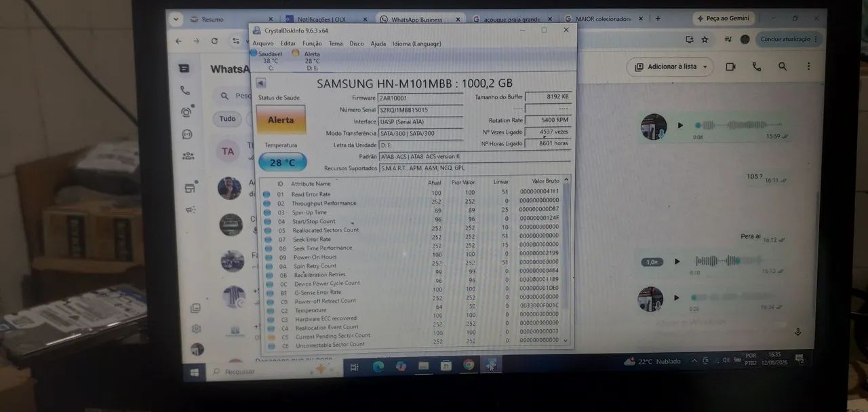Viewport: 868px width, 412px height.
Task: Open Ajuda menu in CrystalDiskInfo
Action: [378, 43]
